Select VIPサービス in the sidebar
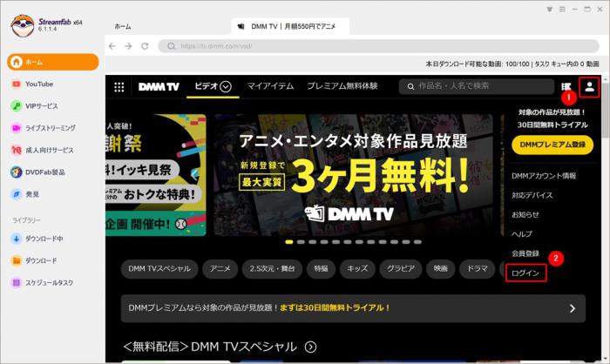This screenshot has width=610, height=364. coord(41,105)
